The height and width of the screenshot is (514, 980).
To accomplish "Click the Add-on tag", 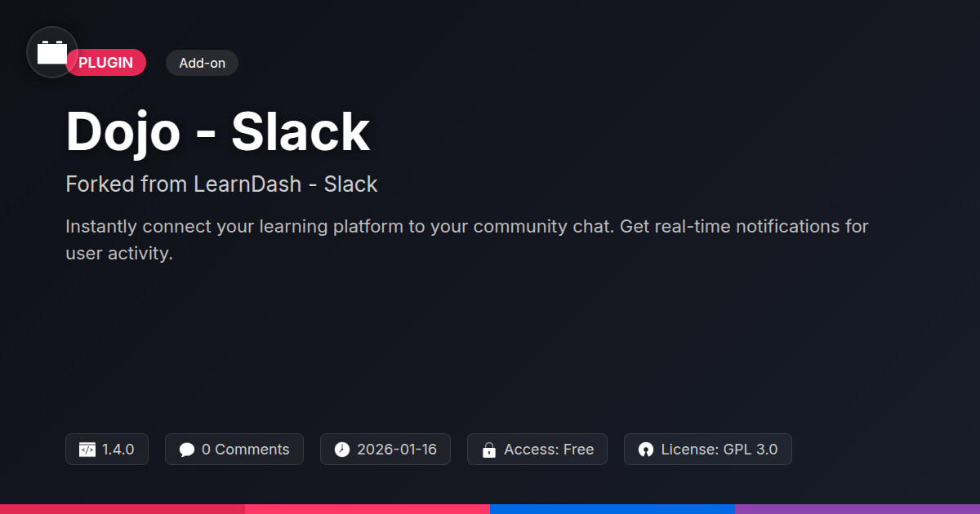I will [x=202, y=63].
